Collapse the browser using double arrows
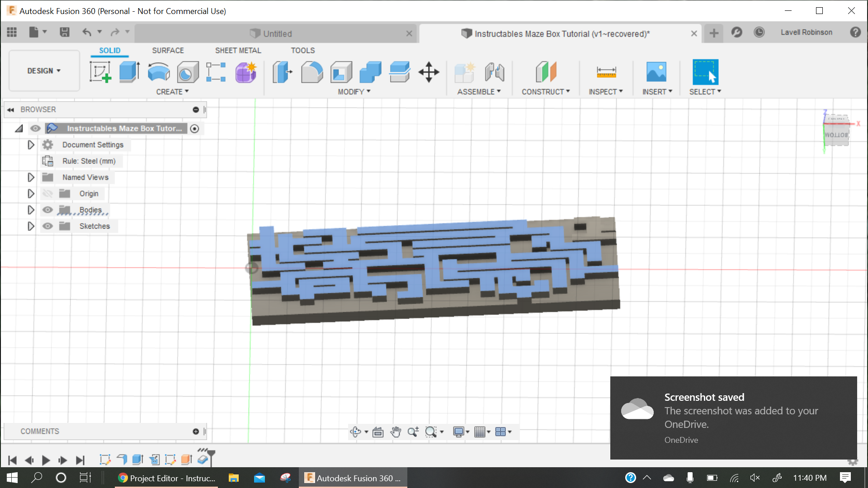 pyautogui.click(x=10, y=110)
